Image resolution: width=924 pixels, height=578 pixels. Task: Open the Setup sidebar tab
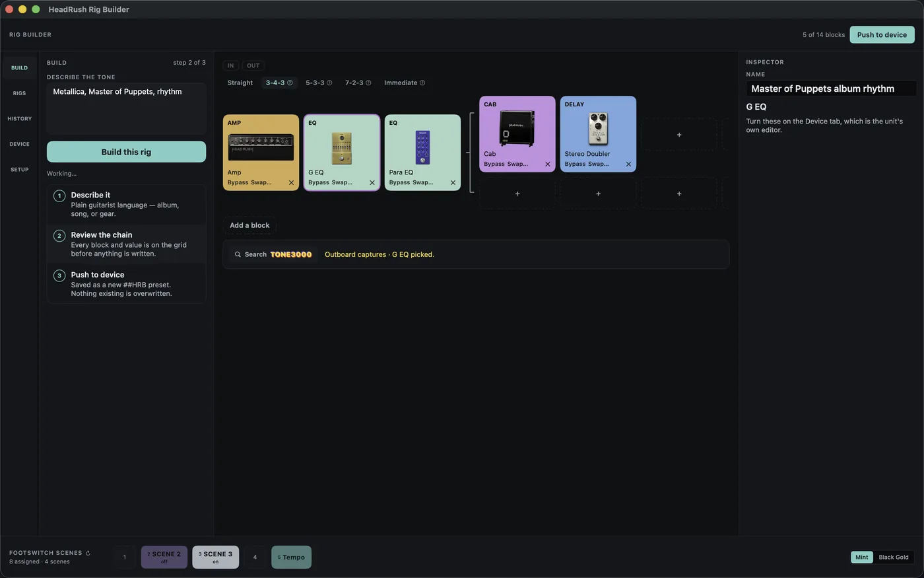(20, 170)
